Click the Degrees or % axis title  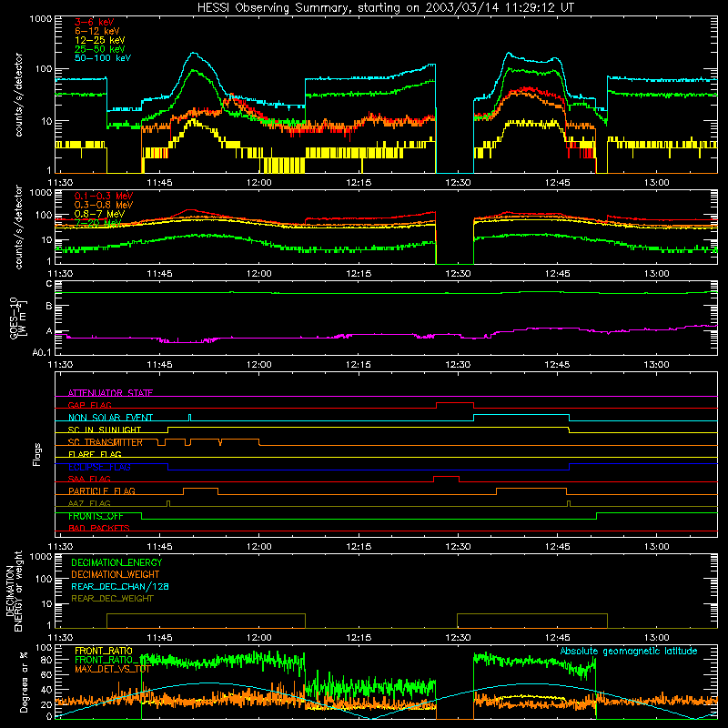pos(24,682)
